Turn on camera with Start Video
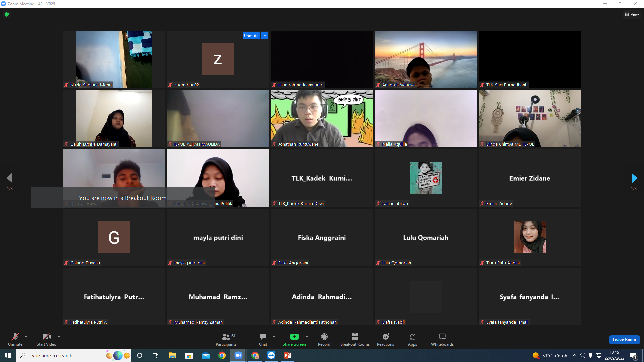Screen dimensions: 644x362 point(46,339)
